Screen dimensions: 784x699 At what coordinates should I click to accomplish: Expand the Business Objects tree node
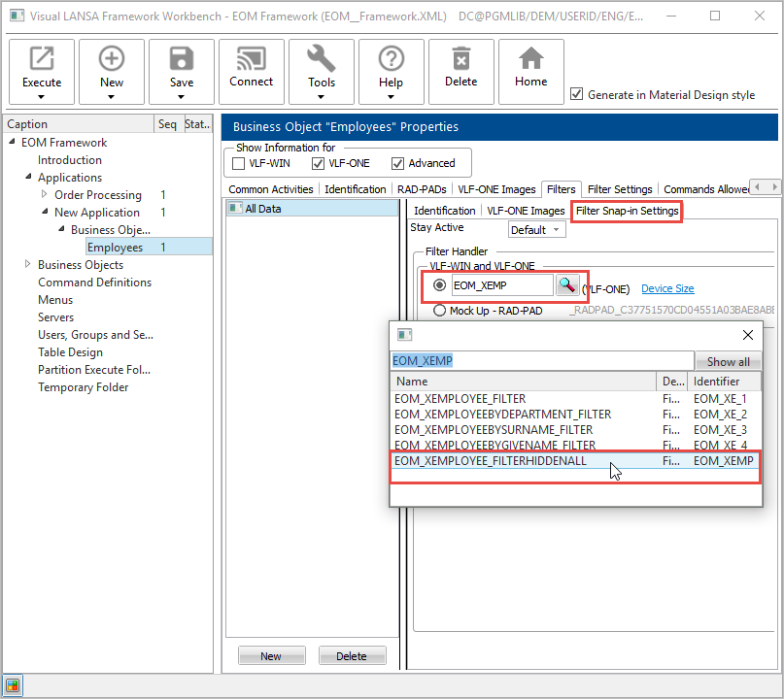click(x=28, y=264)
